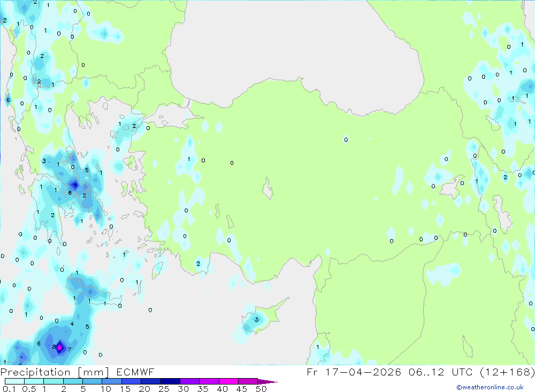The height and width of the screenshot is (392, 535).
Task: Click the value '2' on Turkey's southwest coast
Action: click(198, 264)
